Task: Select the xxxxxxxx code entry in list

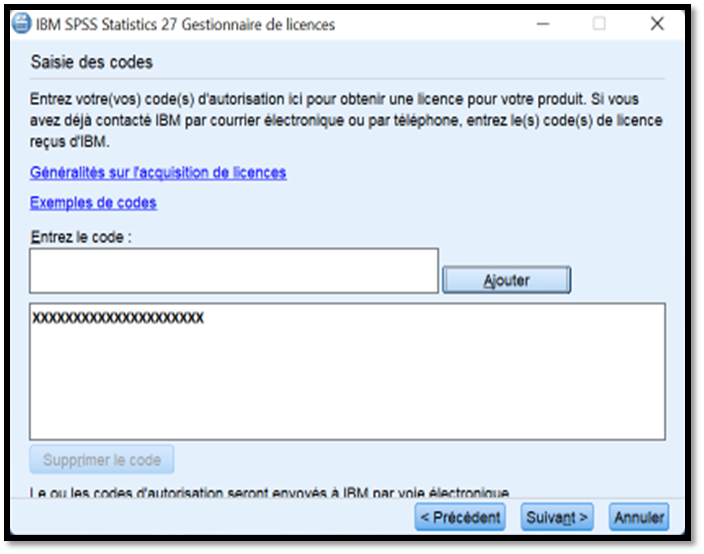Action: tap(118, 318)
